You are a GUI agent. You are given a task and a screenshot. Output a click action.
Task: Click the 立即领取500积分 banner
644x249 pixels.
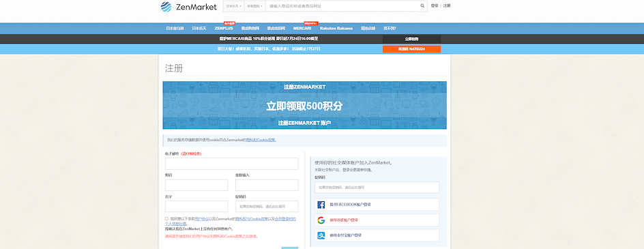click(x=304, y=106)
